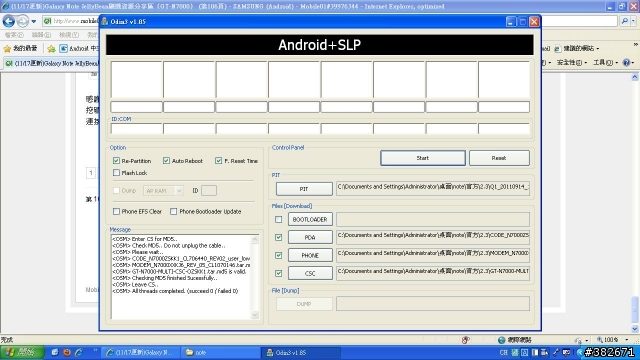Untick the PDA file checkbox

tap(278, 237)
